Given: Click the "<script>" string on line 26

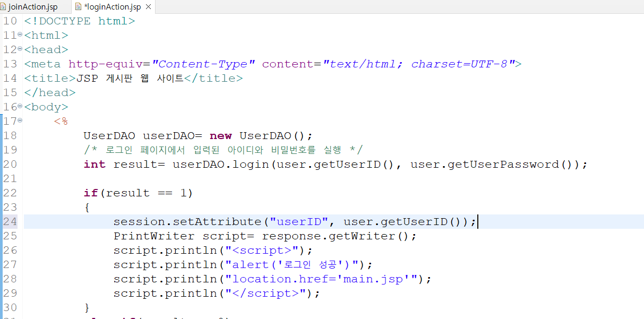Looking at the screenshot, I should coord(262,251).
